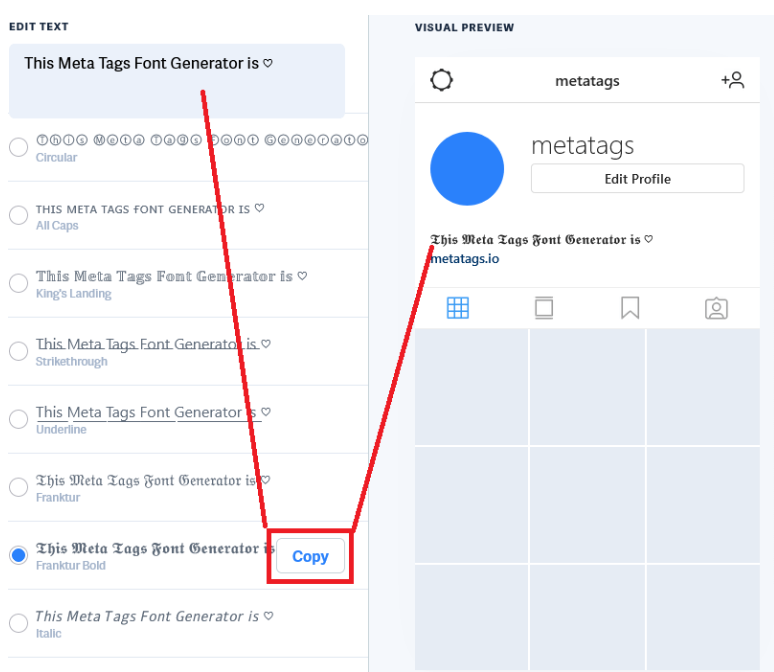Click the "All Caps" style label
Image resolution: width=774 pixels, height=672 pixels.
point(57,226)
